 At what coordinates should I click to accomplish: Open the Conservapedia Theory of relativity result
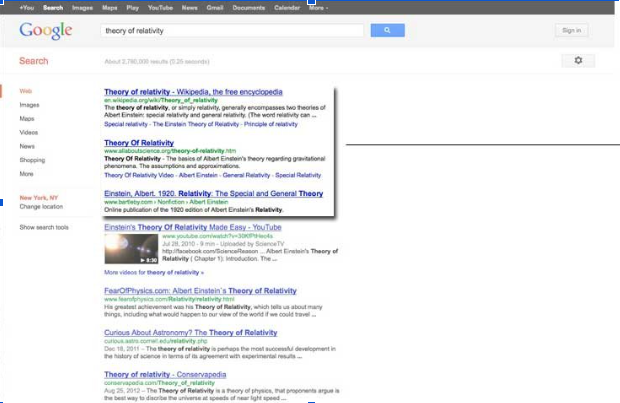pyautogui.click(x=165, y=375)
